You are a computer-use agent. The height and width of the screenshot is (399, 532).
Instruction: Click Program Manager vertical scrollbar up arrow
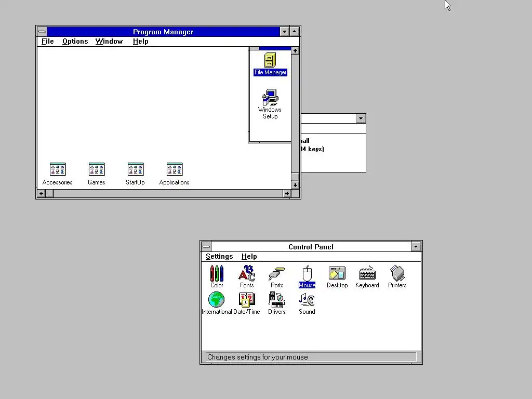(295, 50)
